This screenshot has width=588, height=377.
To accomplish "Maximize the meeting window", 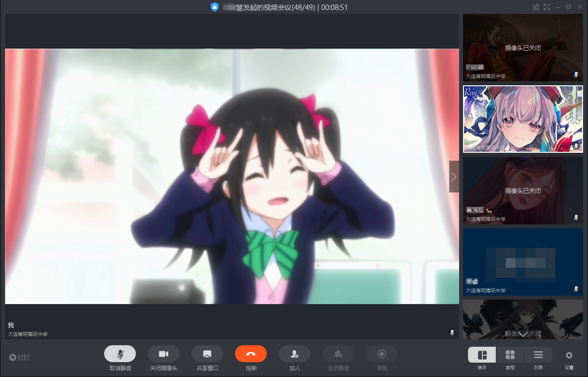I will point(569,7).
